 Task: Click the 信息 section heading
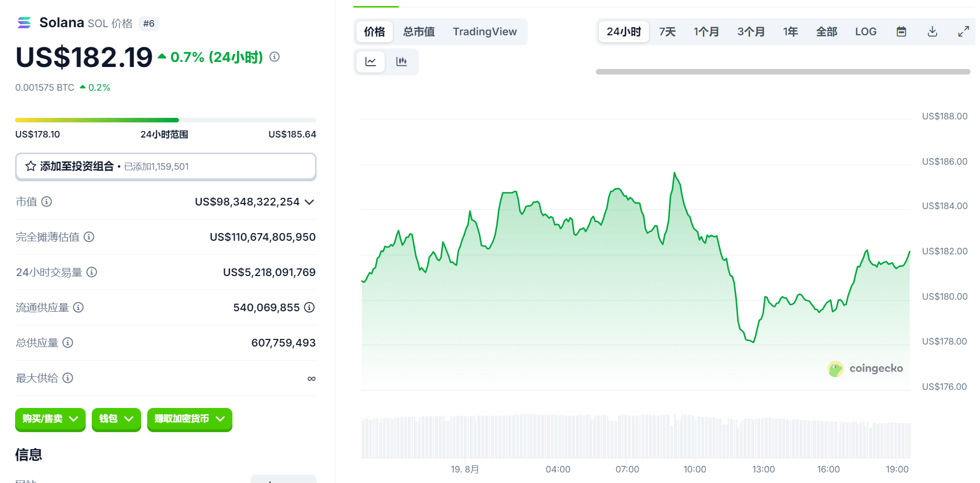click(29, 455)
